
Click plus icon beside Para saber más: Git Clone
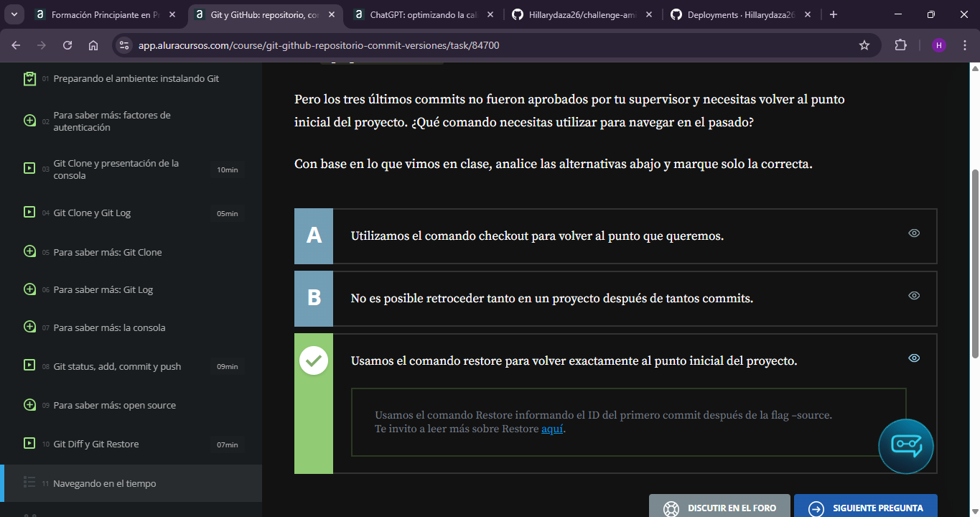click(x=29, y=251)
